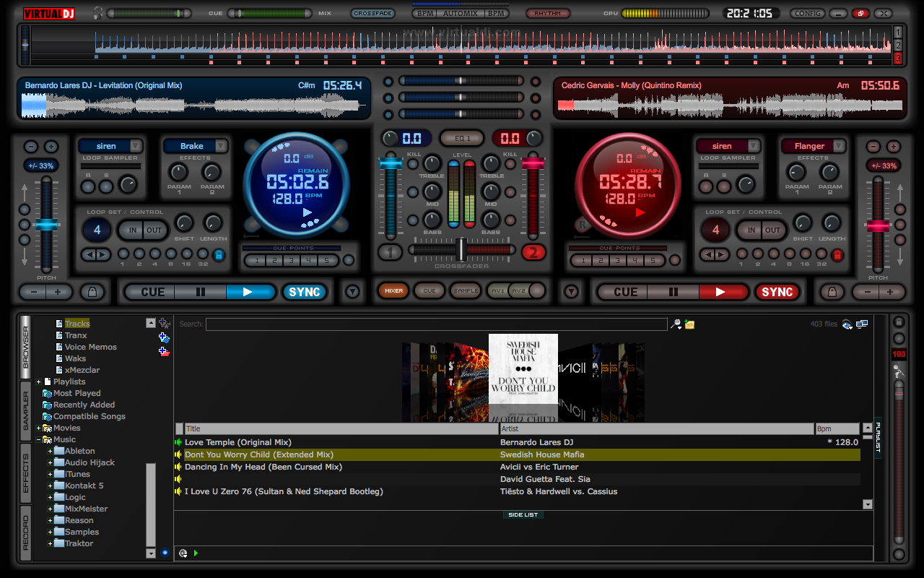Viewport: 924px width, 578px height.
Task: Click the headphone icon in top bar
Action: coord(98,13)
